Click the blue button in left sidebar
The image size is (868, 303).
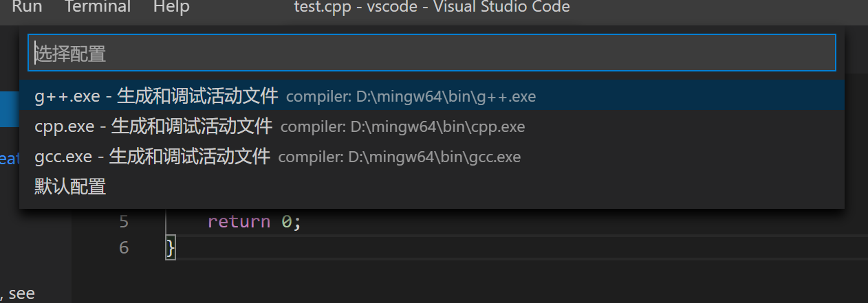pyautogui.click(x=9, y=109)
